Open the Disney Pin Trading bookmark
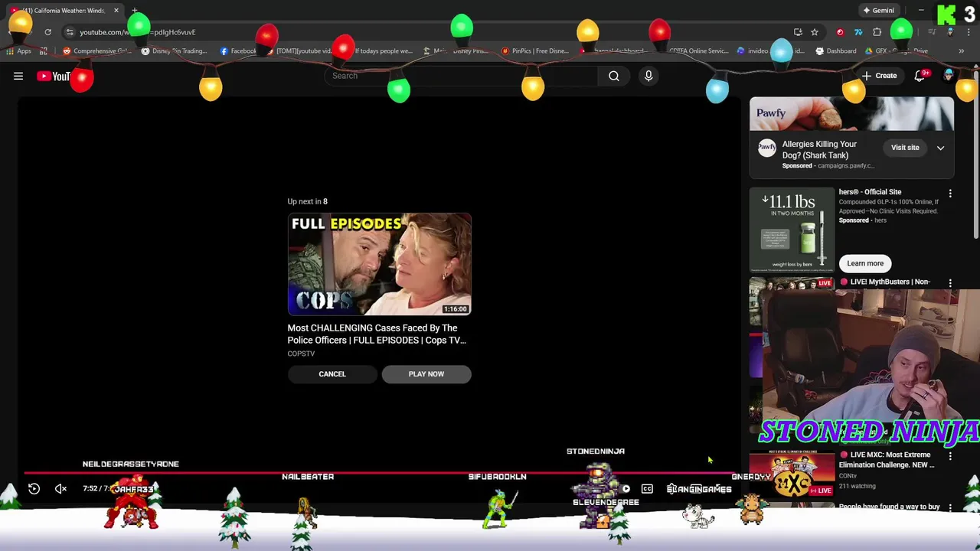 click(x=174, y=51)
